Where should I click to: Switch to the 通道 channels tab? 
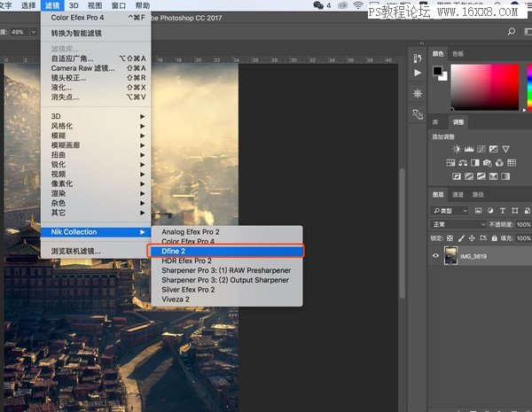[x=458, y=195]
